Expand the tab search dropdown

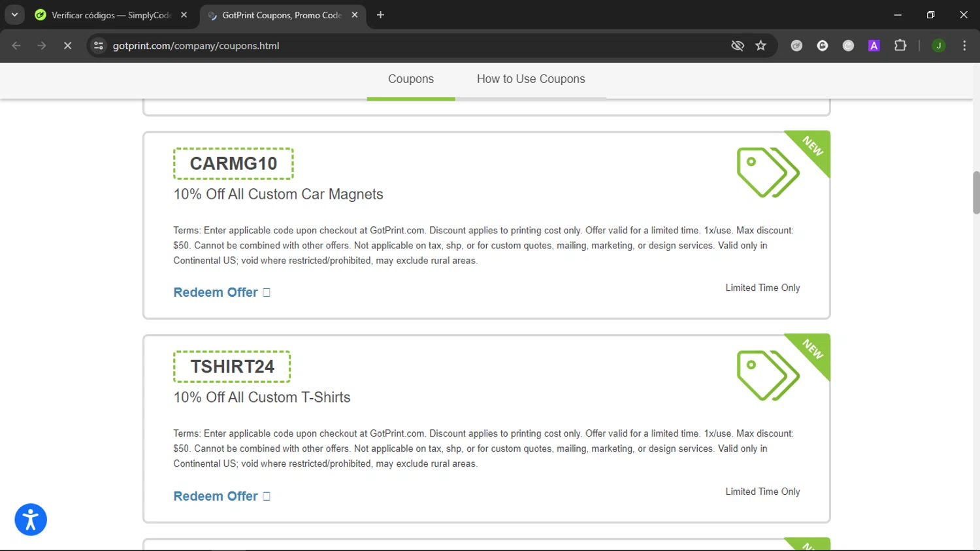[14, 14]
